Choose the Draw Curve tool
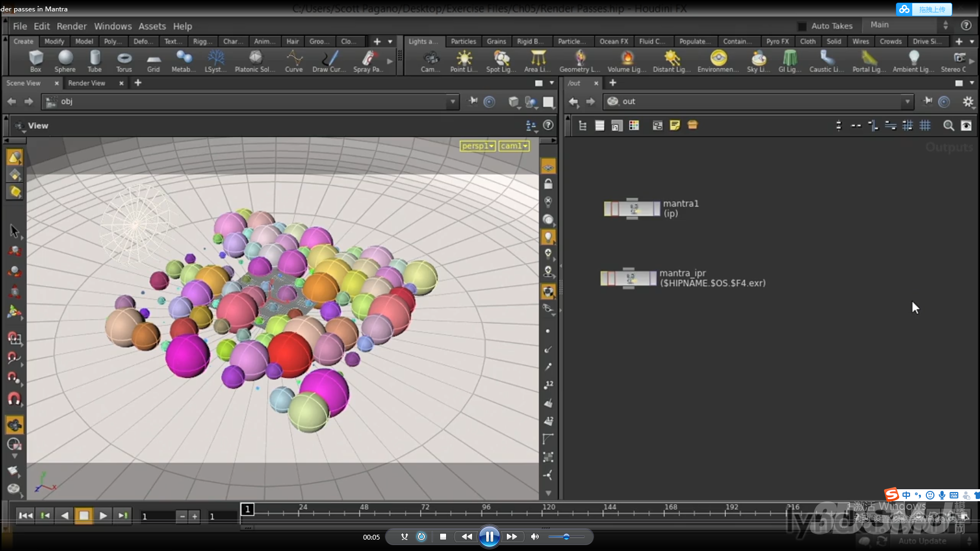 coord(329,61)
